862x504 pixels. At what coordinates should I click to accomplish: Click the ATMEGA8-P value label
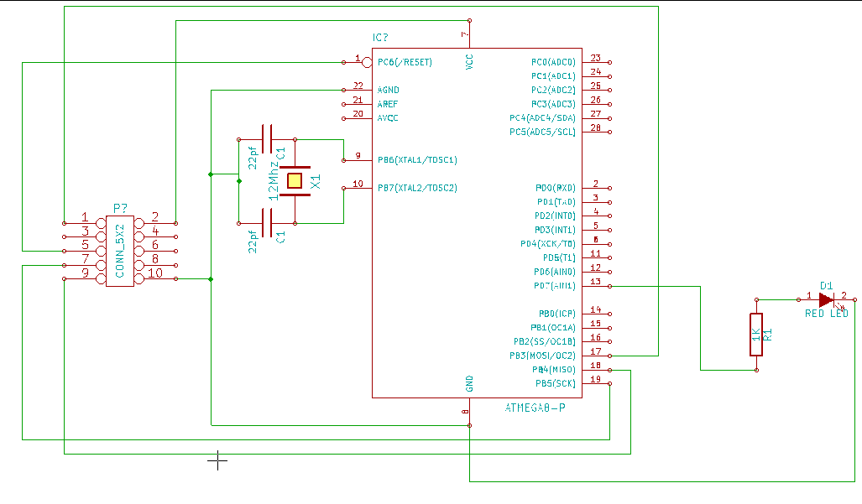535,408
